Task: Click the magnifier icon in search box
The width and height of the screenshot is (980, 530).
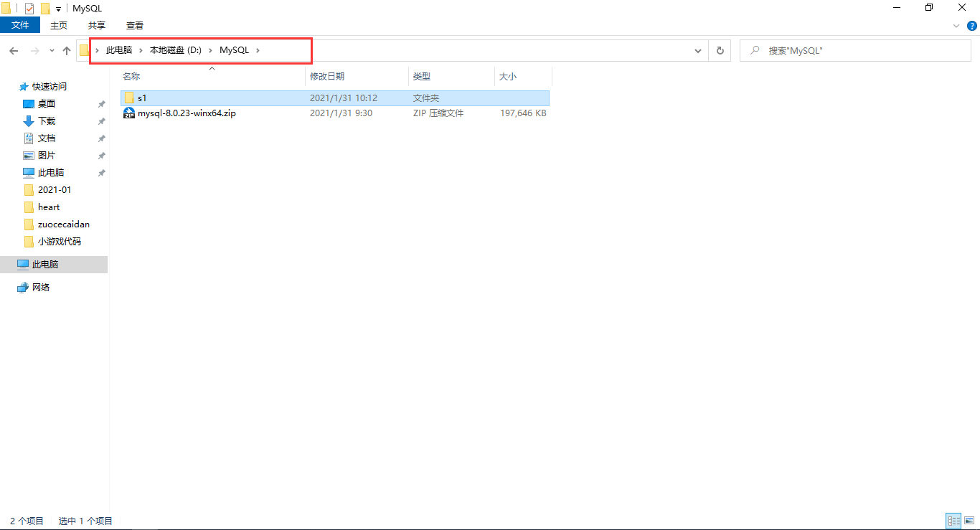Action: pyautogui.click(x=754, y=51)
